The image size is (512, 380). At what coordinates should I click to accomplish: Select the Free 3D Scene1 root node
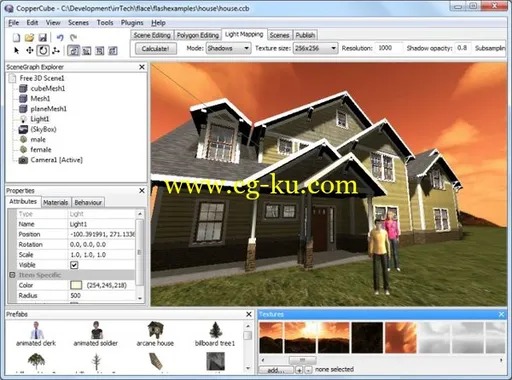click(x=42, y=78)
